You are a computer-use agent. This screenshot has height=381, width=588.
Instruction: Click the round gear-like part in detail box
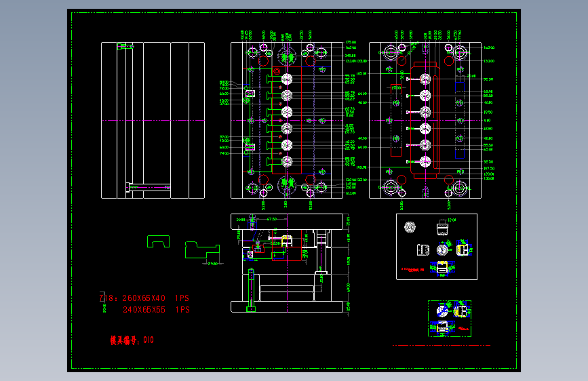tap(410, 227)
